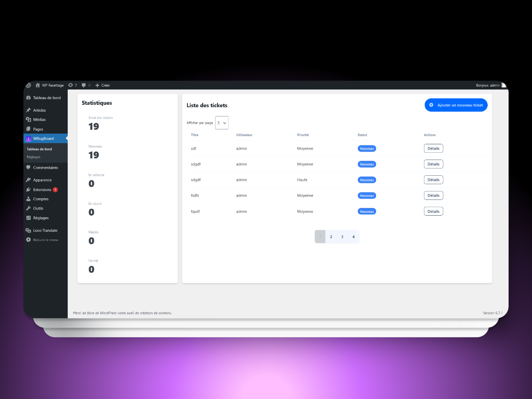The height and width of the screenshot is (399, 532).
Task: Click the plus circle in Ajouter button
Action: [x=431, y=105]
